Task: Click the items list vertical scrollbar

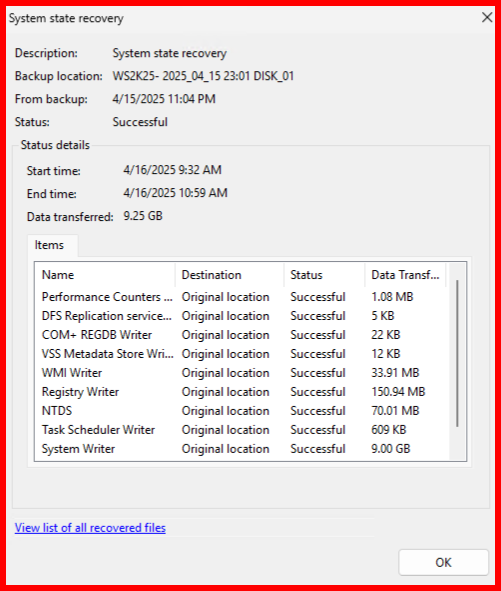Action: pos(457,362)
